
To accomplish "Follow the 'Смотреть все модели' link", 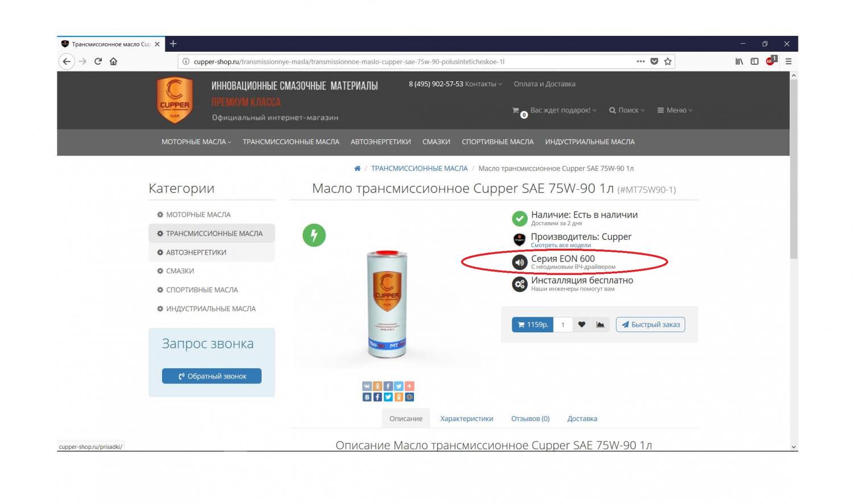I will 561,245.
